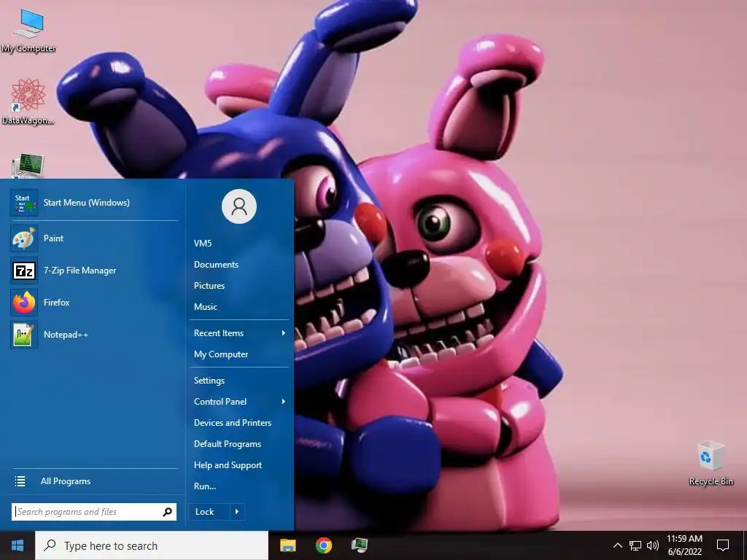
Task: Launch Paint from the start menu
Action: click(x=94, y=238)
